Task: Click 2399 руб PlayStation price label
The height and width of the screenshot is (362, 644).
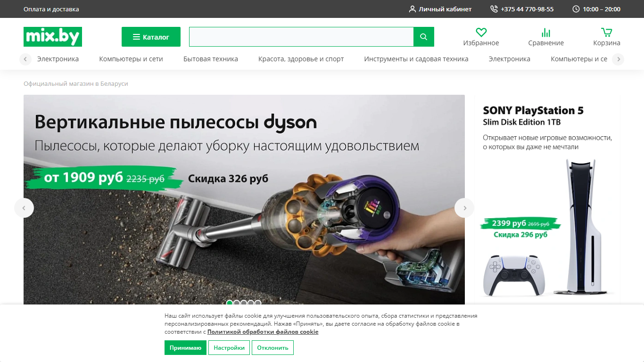Action: [x=509, y=223]
